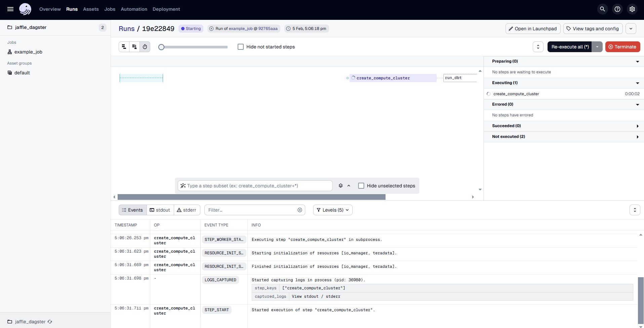644x328 pixels.
Task: Open in Launchpad button
Action: coord(533,29)
